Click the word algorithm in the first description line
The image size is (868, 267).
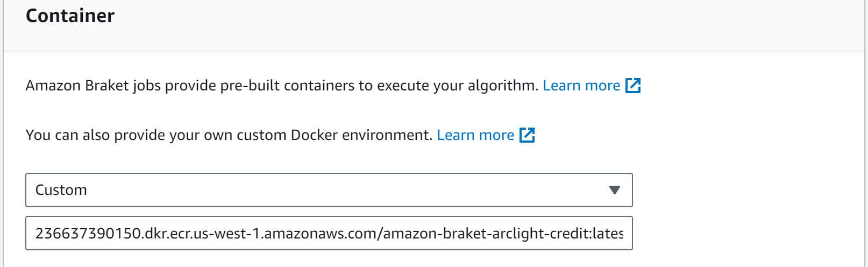(x=503, y=86)
